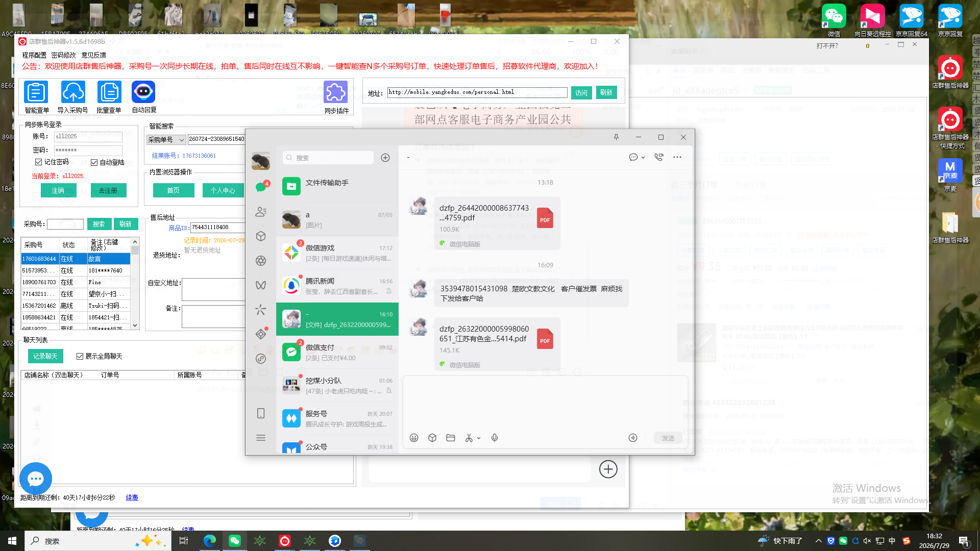Open the 批量查单 tool
Viewport: 980px width, 551px height.
coord(109,92)
